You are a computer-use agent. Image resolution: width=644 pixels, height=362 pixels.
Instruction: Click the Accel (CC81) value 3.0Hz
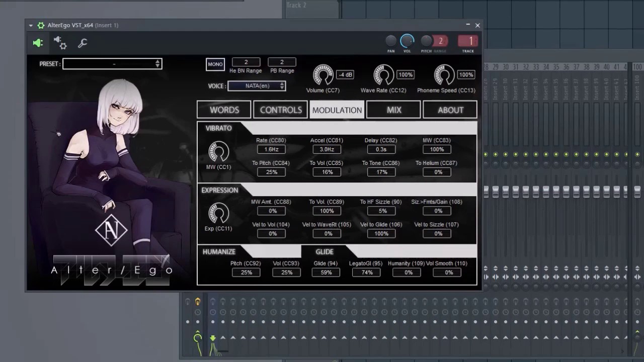tap(327, 149)
